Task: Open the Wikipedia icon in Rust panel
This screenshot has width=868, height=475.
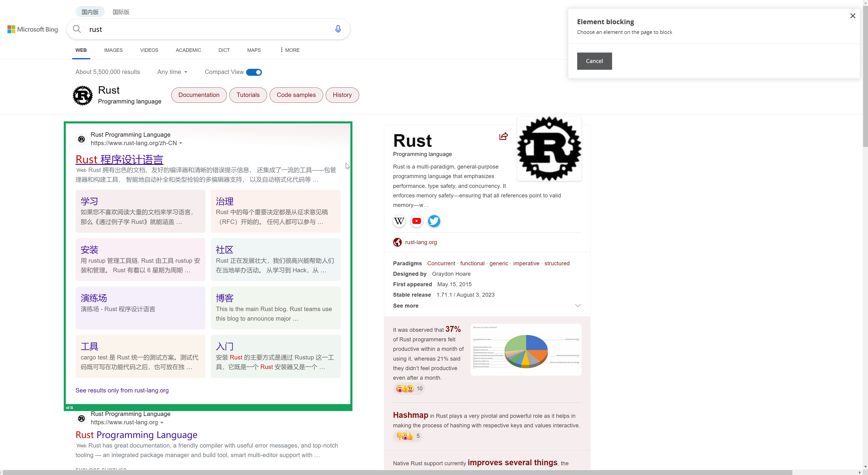Action: tap(399, 221)
